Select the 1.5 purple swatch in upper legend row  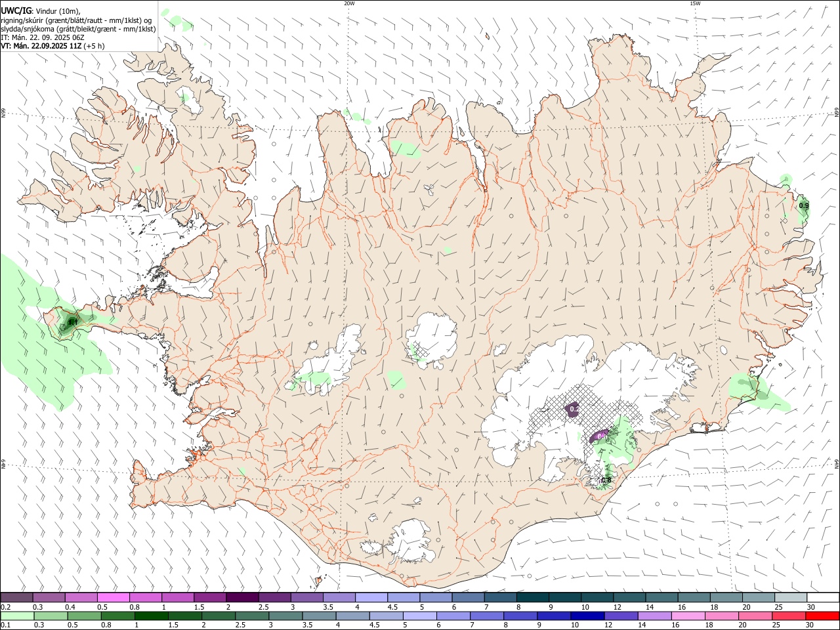pyautogui.click(x=210, y=597)
